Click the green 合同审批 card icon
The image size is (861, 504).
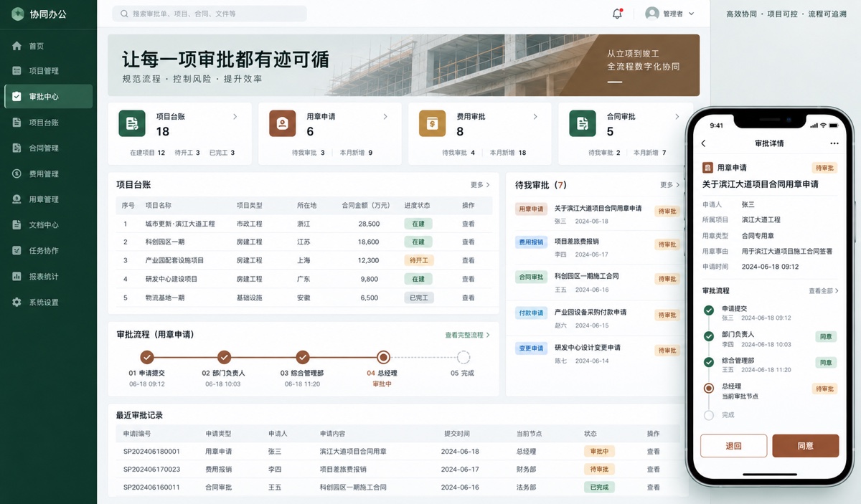(x=582, y=123)
